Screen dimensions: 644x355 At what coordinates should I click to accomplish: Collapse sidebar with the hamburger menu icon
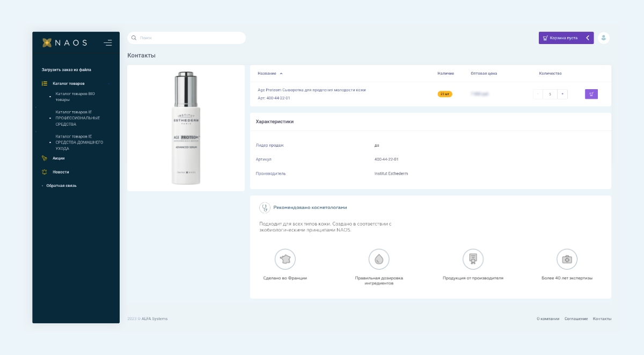(x=108, y=42)
